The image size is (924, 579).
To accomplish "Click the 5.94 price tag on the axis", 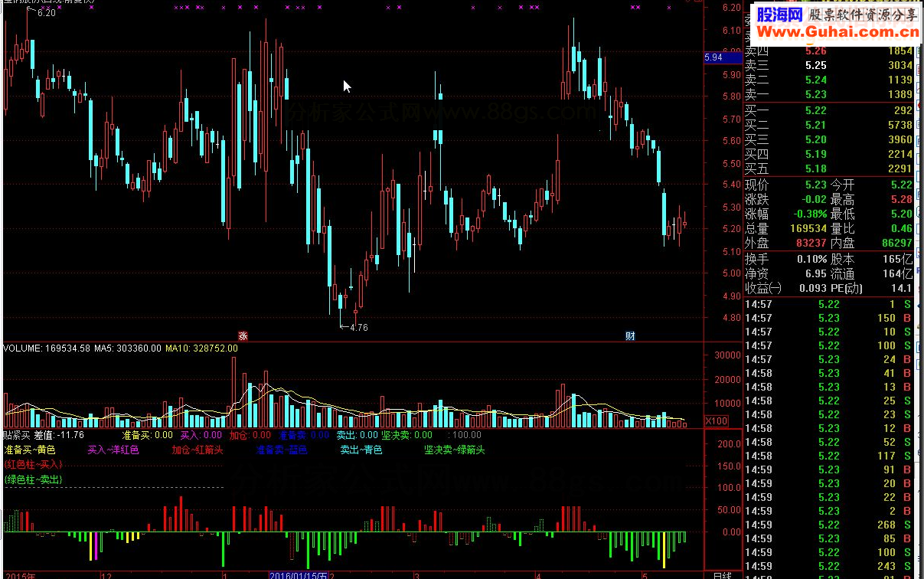I will (723, 57).
